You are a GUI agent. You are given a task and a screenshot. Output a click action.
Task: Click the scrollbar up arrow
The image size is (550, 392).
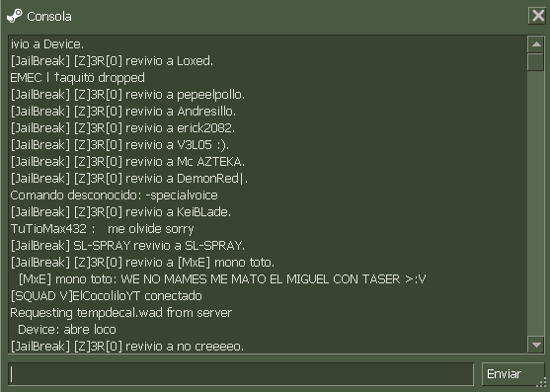click(x=536, y=44)
